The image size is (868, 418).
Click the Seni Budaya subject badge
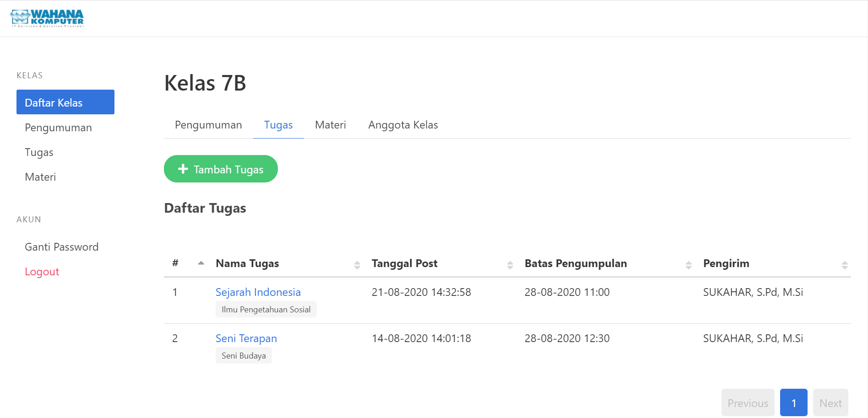(244, 355)
